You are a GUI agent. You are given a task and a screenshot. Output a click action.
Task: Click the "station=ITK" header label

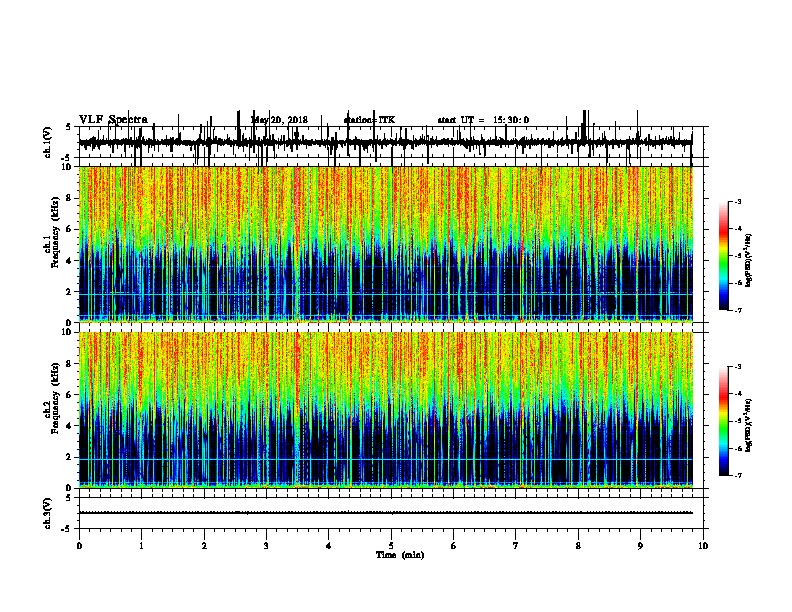point(369,120)
